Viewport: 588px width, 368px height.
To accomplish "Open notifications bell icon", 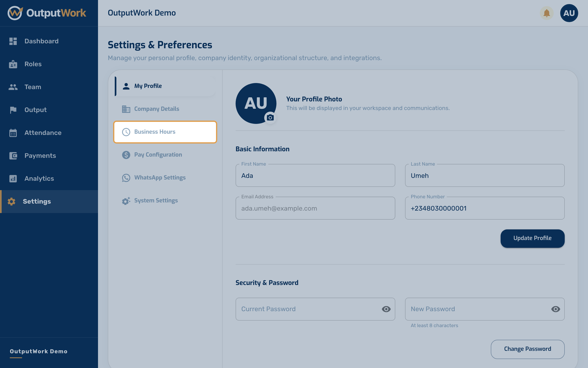I will (546, 13).
